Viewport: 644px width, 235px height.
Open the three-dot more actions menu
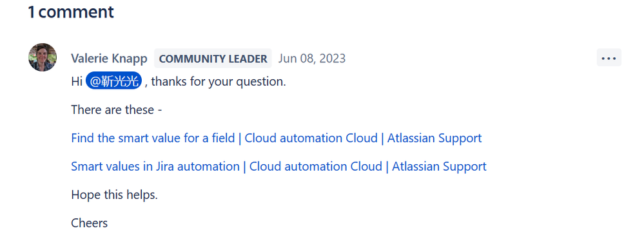pos(609,58)
